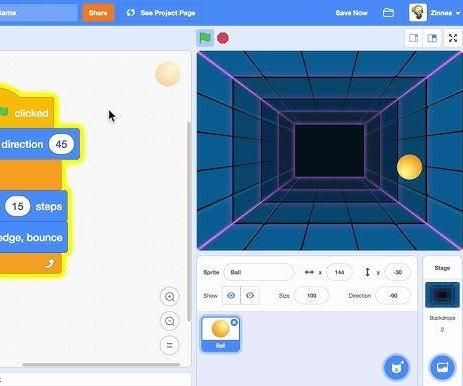Open Zinnea account dropdown menu
Viewport: 463px width, 386px height.
(445, 13)
